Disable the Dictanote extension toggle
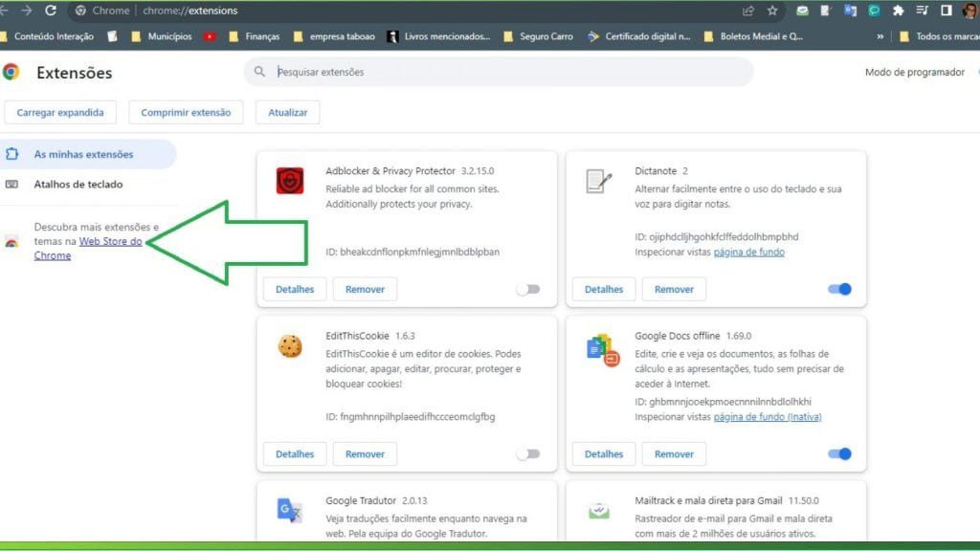This screenshot has width=980, height=551. [x=839, y=289]
